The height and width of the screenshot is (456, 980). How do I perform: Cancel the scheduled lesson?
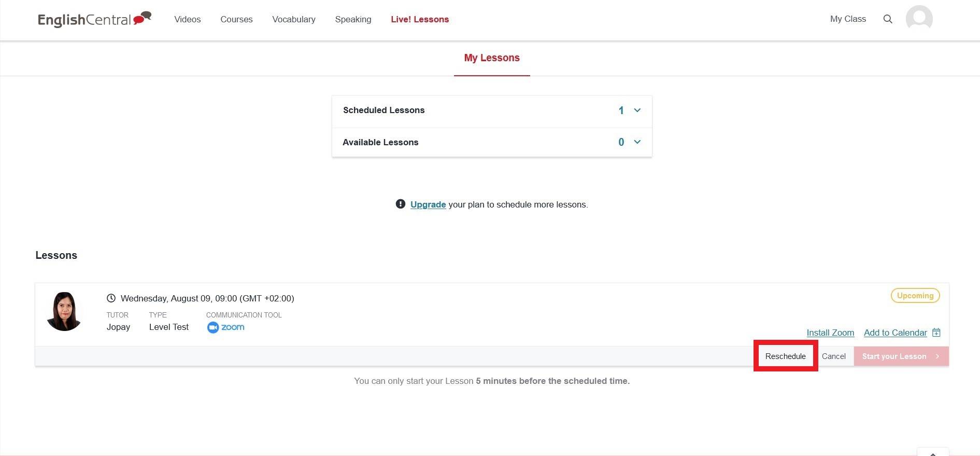point(833,356)
